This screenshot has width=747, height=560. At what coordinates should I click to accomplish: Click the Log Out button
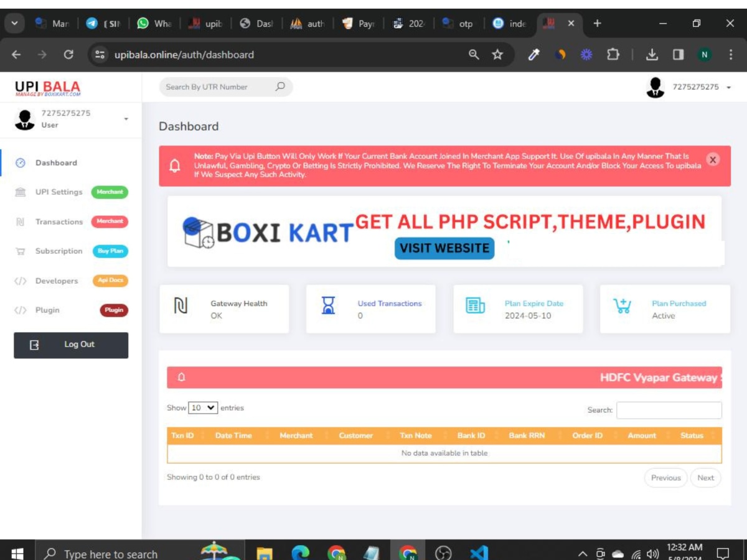pos(71,345)
